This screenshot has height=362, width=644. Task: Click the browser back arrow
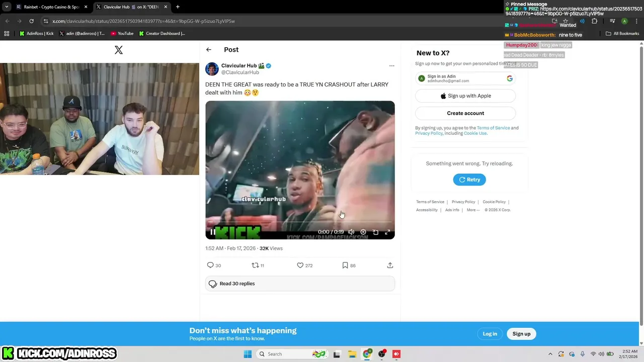coord(7,21)
